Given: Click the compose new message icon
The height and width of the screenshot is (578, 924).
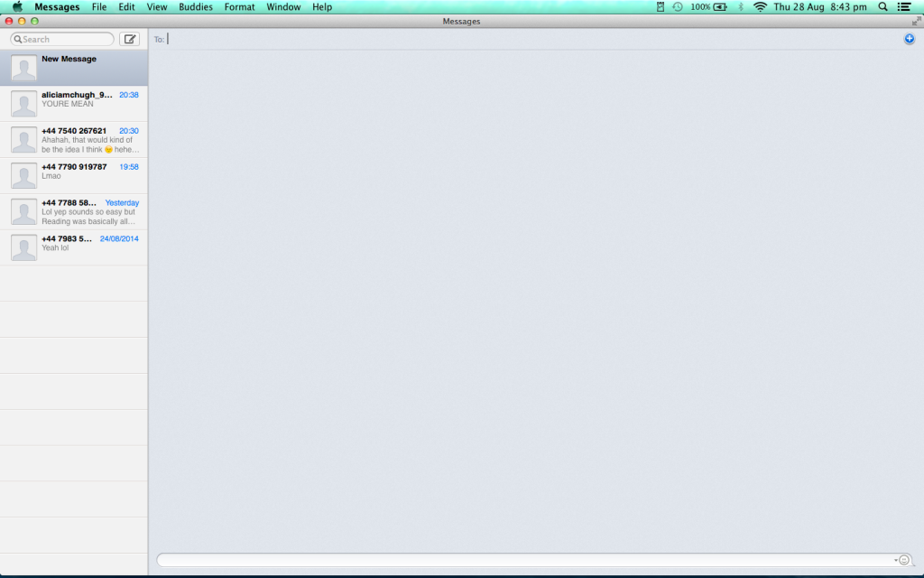Looking at the screenshot, I should tap(130, 39).
